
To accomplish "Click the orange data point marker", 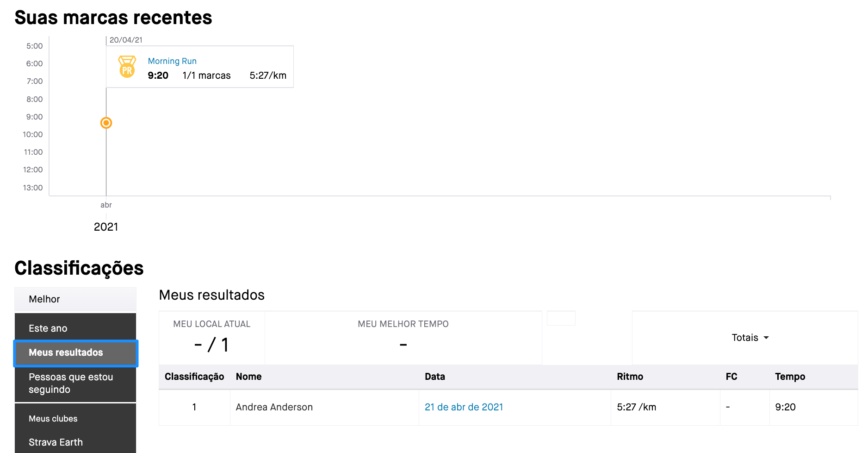I will pos(106,123).
